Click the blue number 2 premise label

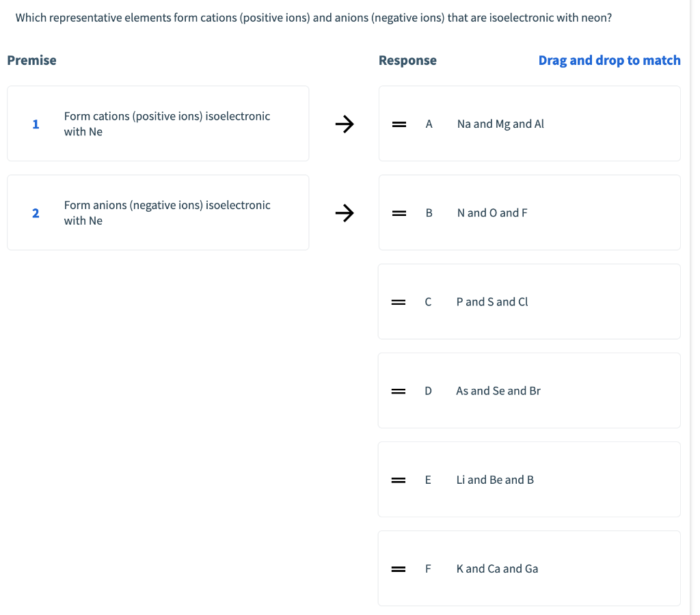click(x=36, y=213)
